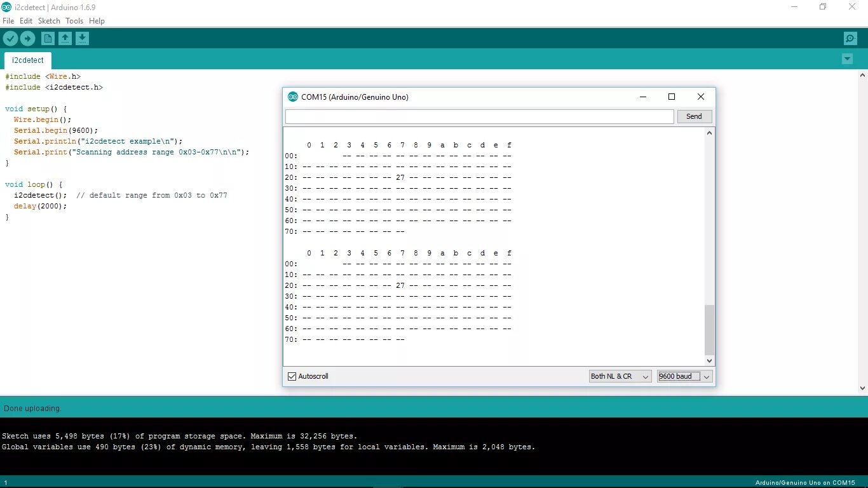Upload the sketch with arrow icon

(x=27, y=39)
